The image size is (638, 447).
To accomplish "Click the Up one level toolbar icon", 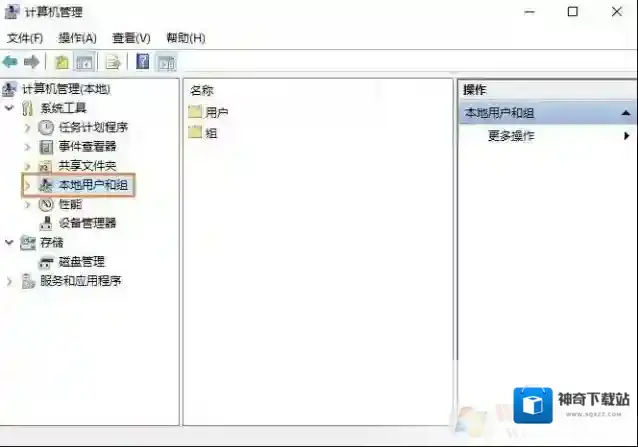I will click(63, 62).
